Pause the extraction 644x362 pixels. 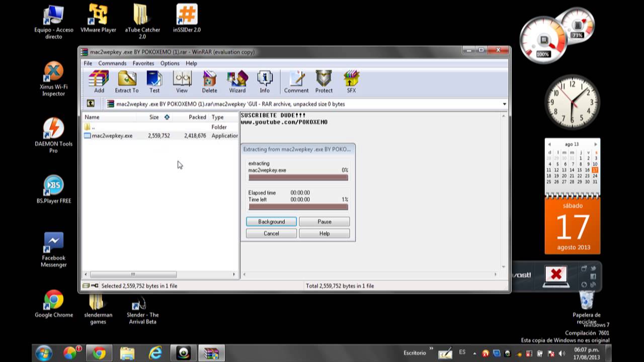[x=325, y=222]
